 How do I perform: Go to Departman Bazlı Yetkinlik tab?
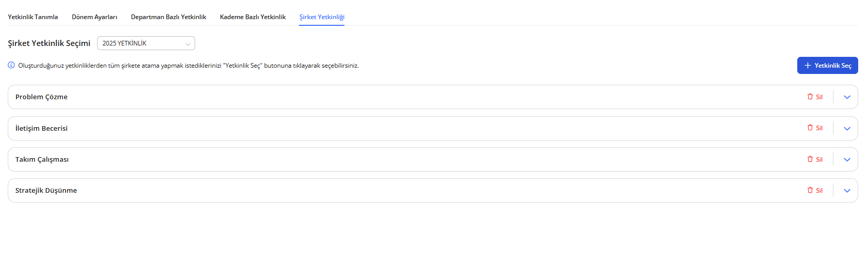(x=168, y=17)
